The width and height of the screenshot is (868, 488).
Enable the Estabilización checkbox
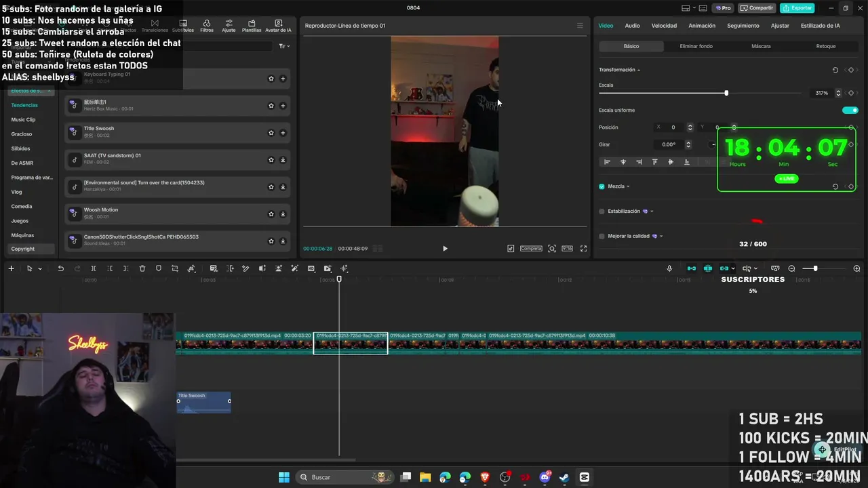tap(601, 211)
